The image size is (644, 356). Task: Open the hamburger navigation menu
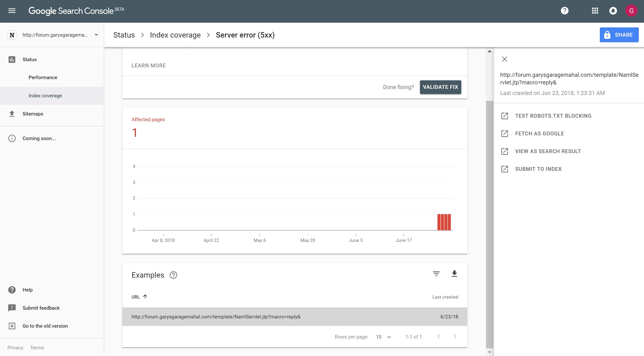coord(12,11)
